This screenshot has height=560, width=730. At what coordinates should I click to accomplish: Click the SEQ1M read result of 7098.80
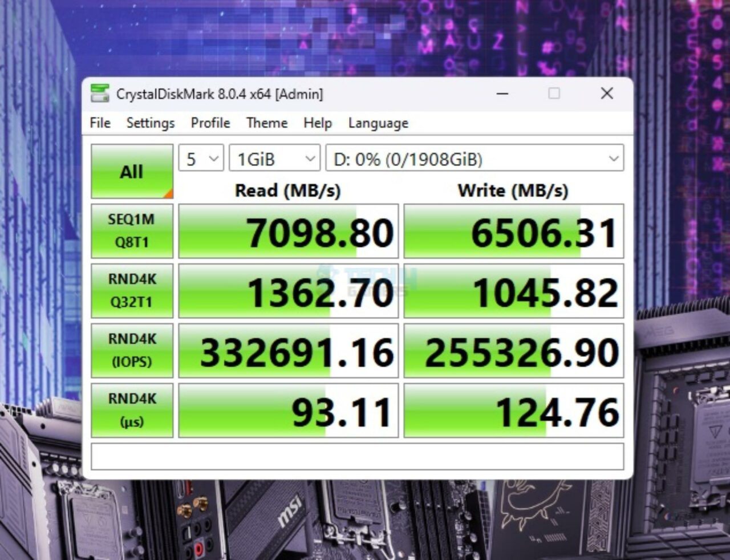click(x=287, y=230)
